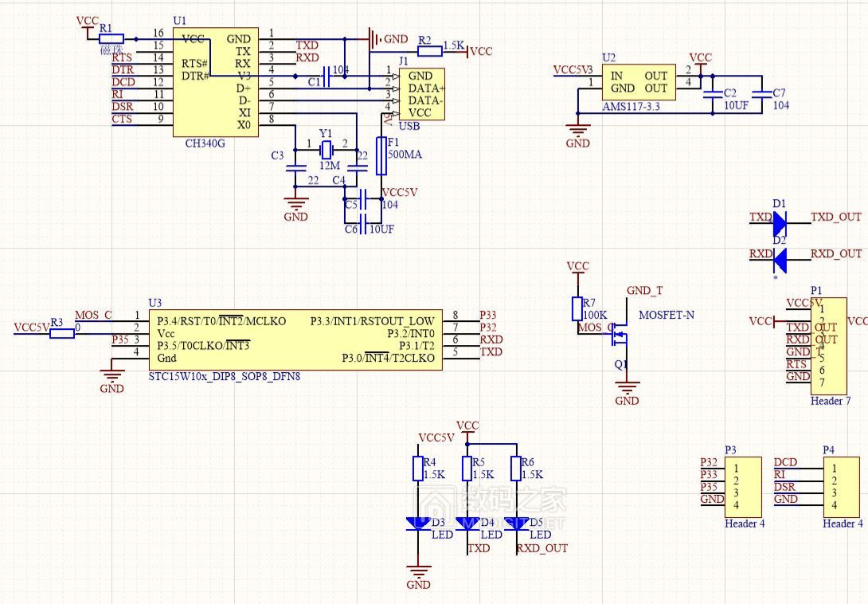Select diode D1 on the TXD line

[x=780, y=223]
